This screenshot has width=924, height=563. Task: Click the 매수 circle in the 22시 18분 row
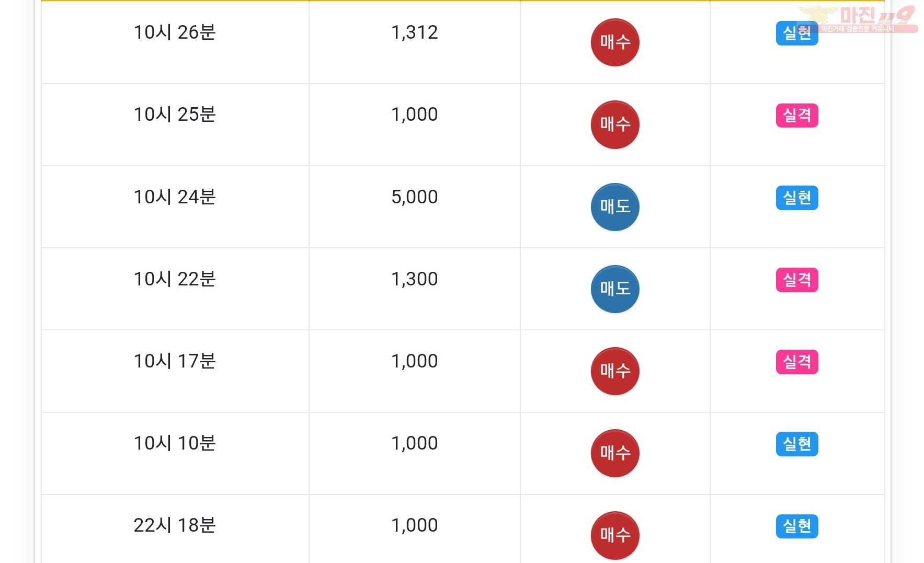615,535
